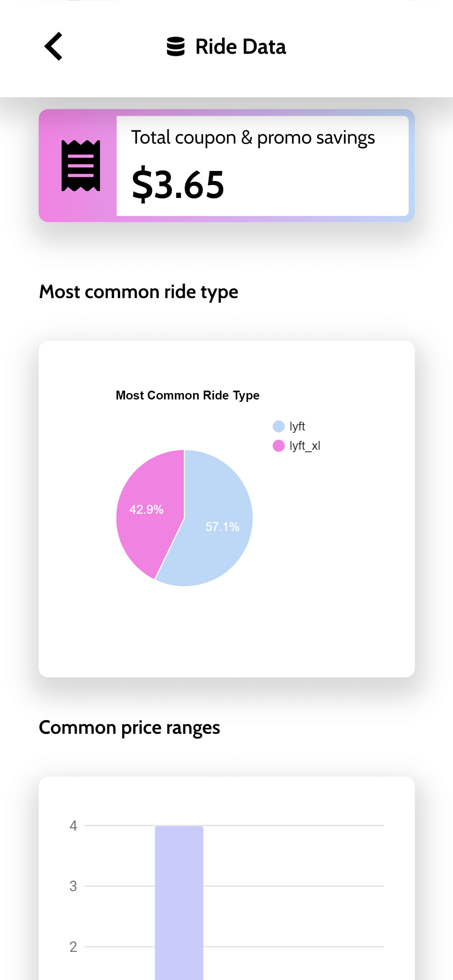Toggle the lyft_xl legend dot

pos(278,446)
